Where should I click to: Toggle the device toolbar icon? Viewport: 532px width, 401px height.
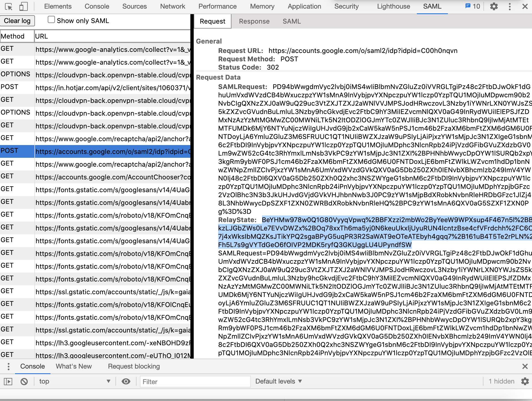coord(23,6)
